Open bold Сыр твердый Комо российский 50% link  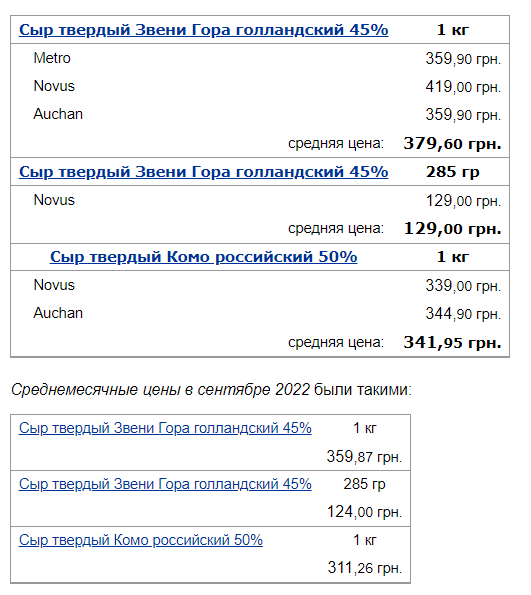click(203, 257)
